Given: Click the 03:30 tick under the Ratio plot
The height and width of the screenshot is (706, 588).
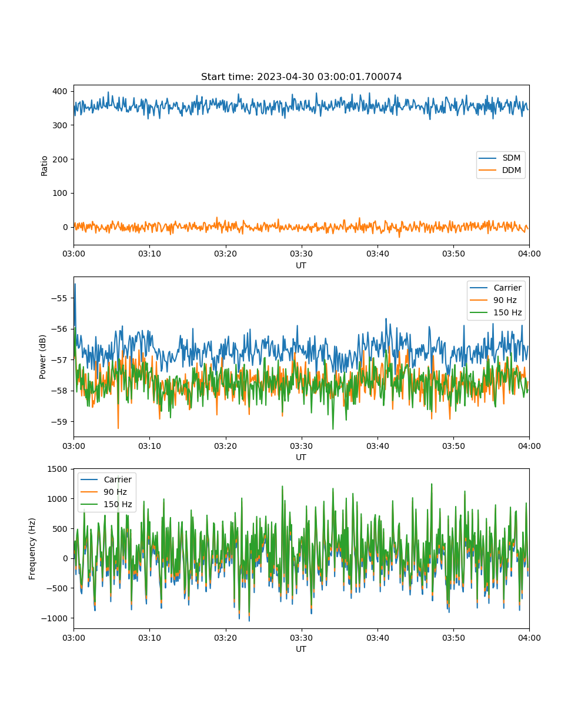Looking at the screenshot, I should point(301,254).
